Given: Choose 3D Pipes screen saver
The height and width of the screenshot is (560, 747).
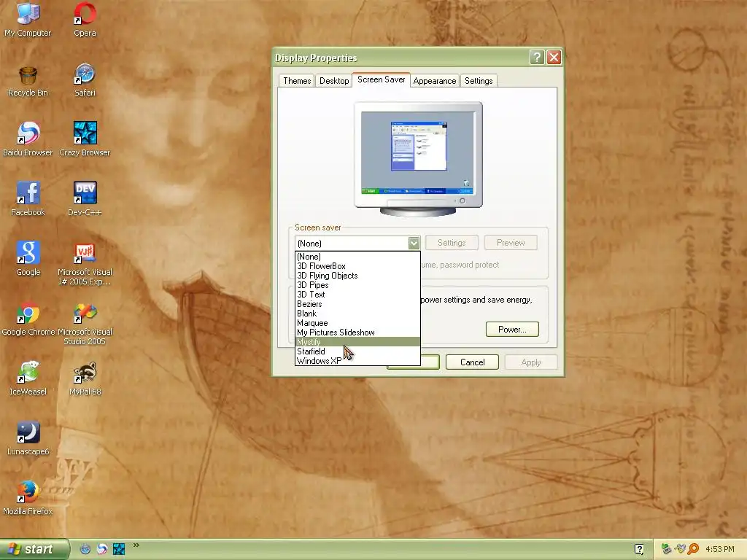Looking at the screenshot, I should point(357,285).
